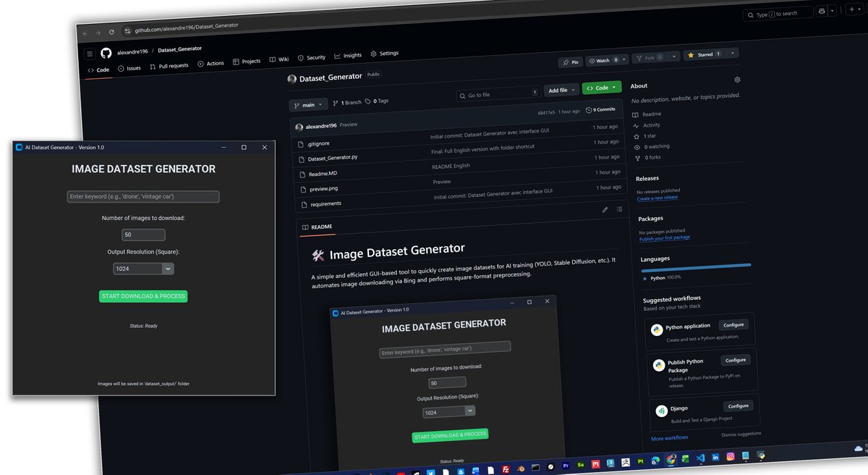The width and height of the screenshot is (868, 475).
Task: Open the Pull requests tab
Action: point(169,66)
